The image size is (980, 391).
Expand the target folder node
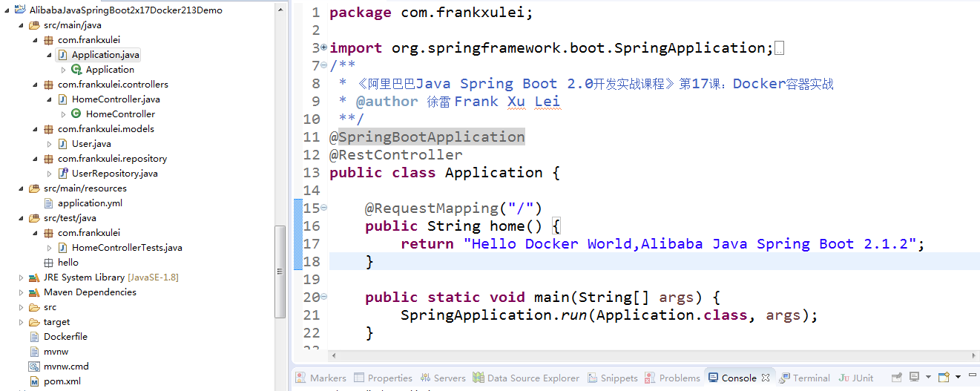(22, 321)
